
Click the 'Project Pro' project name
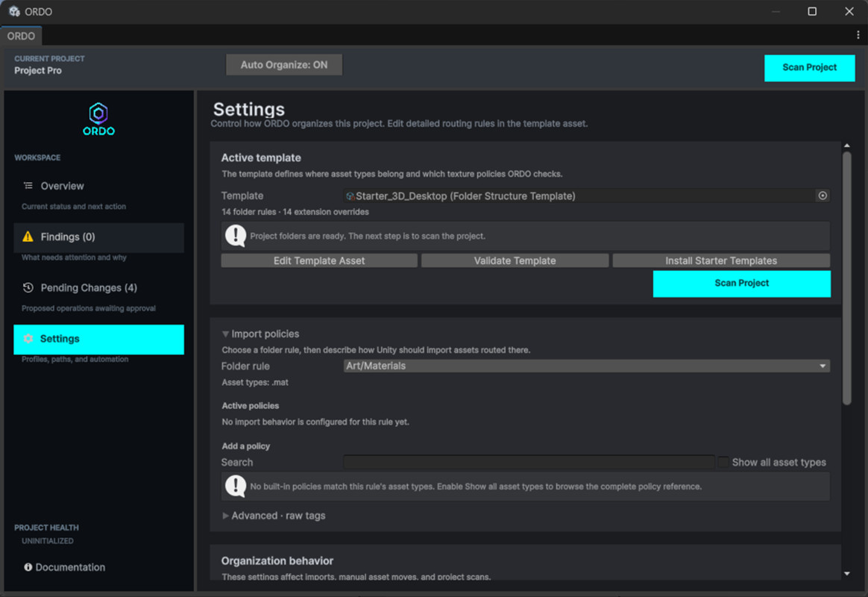pyautogui.click(x=37, y=70)
